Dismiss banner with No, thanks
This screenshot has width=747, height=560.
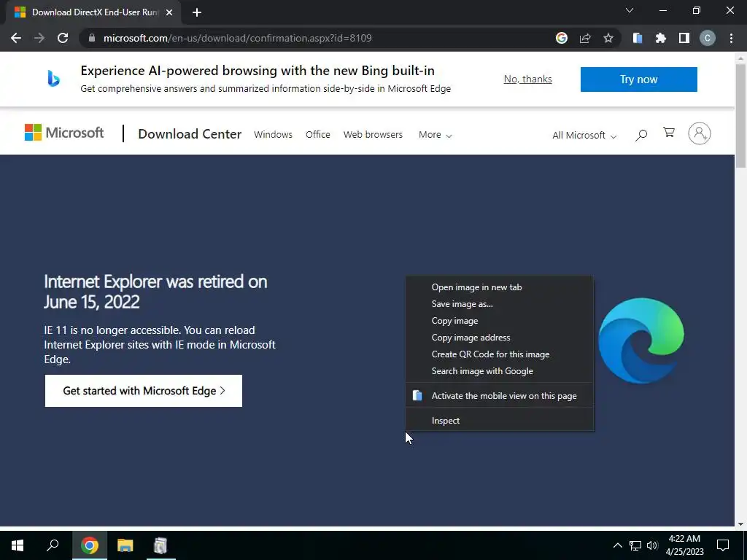pyautogui.click(x=527, y=79)
